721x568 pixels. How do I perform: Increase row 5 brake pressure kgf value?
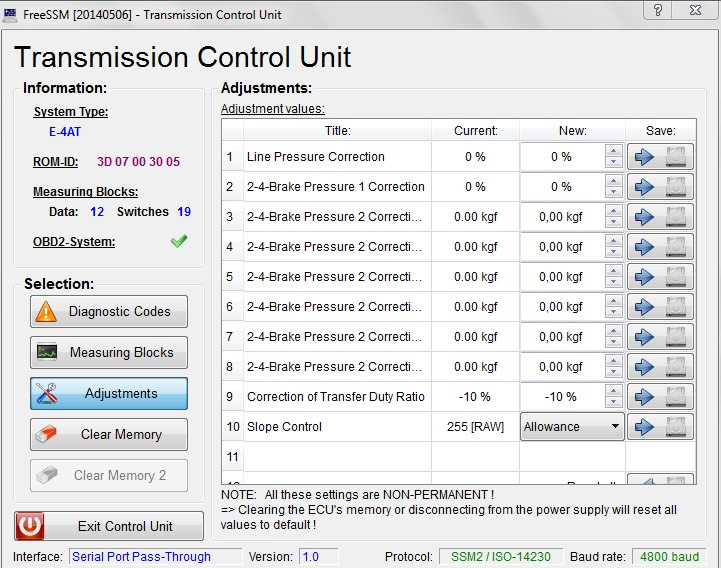[x=613, y=271]
